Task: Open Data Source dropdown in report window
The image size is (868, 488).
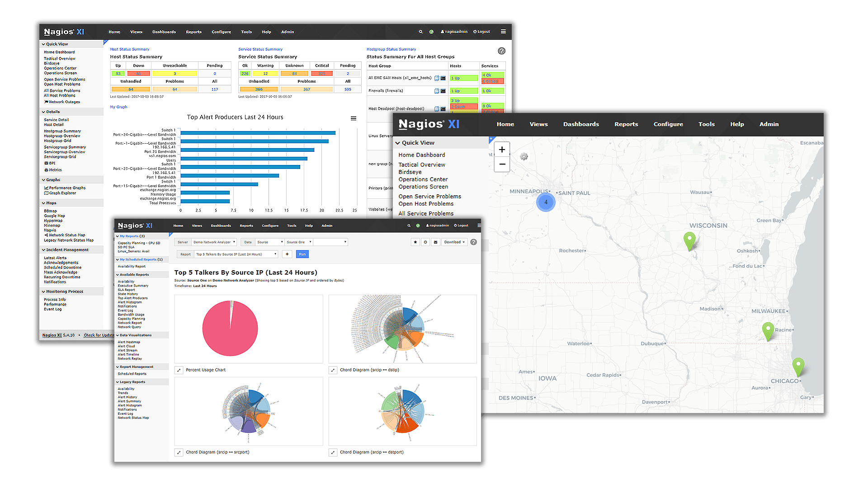Action: point(269,242)
